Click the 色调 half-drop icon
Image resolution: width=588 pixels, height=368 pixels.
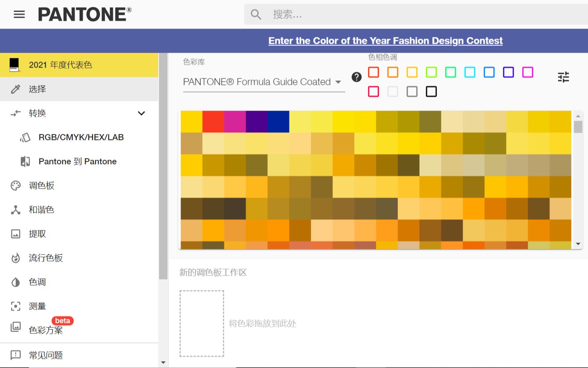[x=15, y=282]
